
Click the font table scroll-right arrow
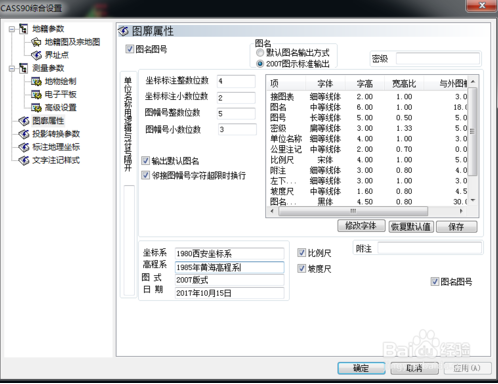pyautogui.click(x=461, y=211)
